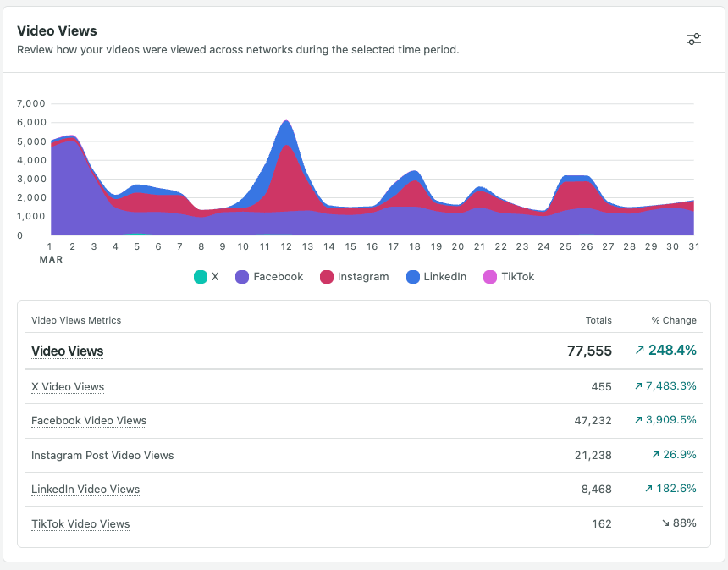Image resolution: width=728 pixels, height=570 pixels.
Task: Open the Video Views metric link
Action: (67, 351)
